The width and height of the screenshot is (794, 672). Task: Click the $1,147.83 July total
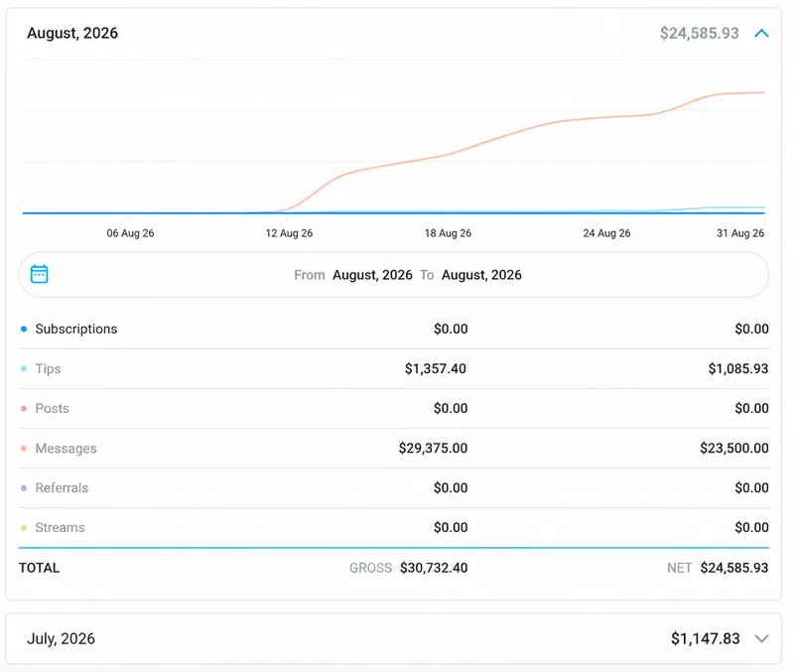(x=706, y=638)
